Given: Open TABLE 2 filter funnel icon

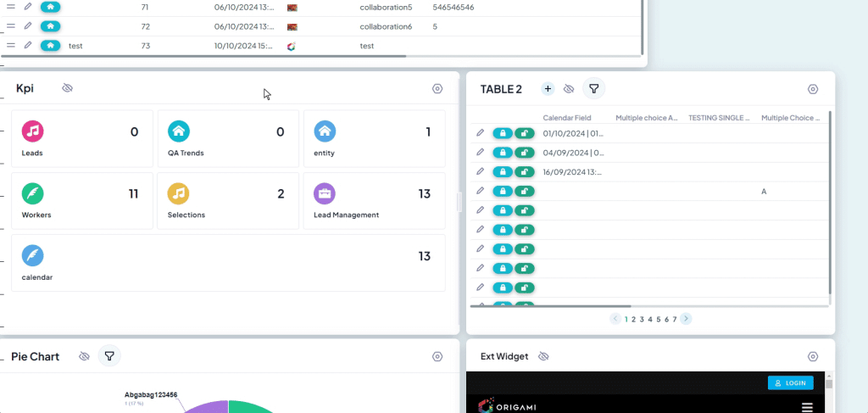Looking at the screenshot, I should pos(594,88).
